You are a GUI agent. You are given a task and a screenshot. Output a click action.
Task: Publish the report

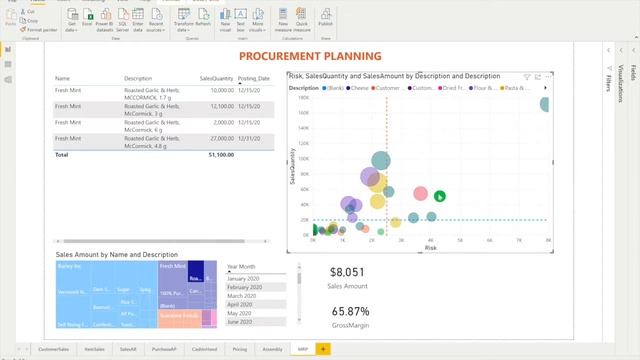[x=326, y=18]
